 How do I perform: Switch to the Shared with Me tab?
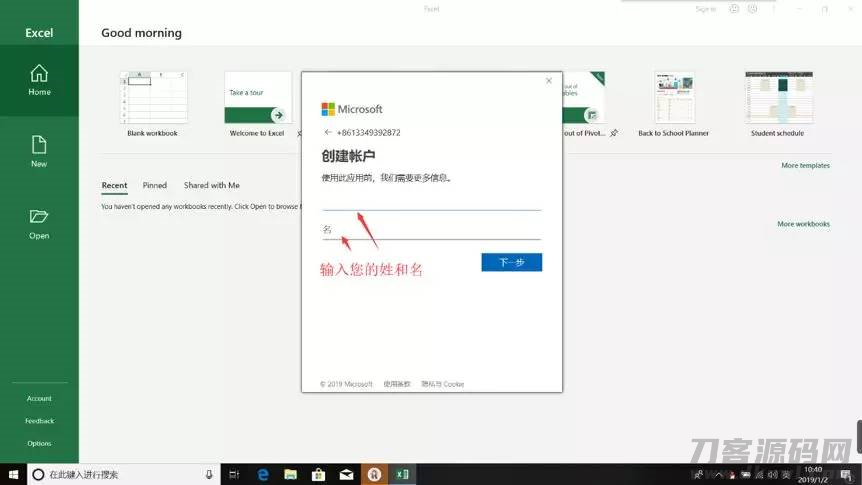point(212,185)
